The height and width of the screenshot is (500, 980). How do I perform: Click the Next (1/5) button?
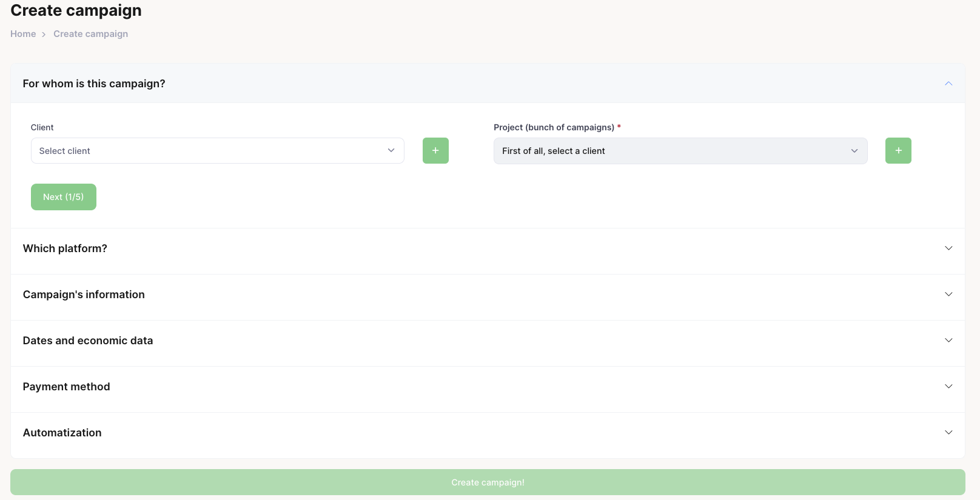(x=64, y=197)
